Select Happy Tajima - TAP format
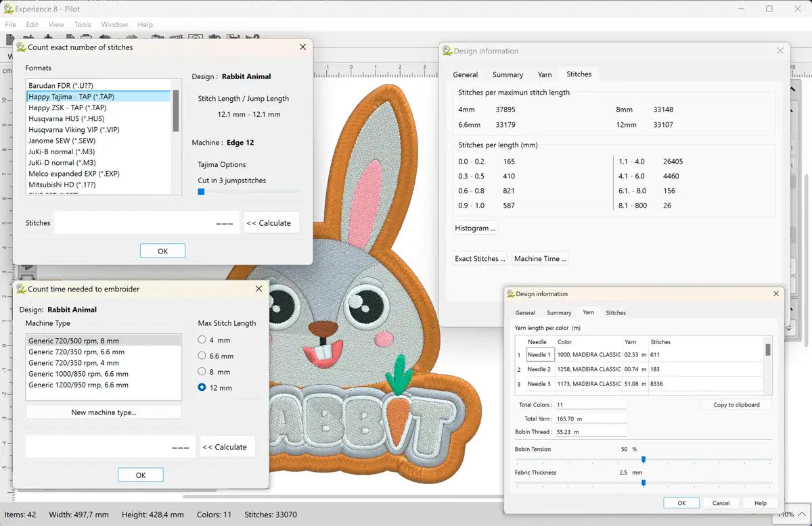812x526 pixels. pos(99,97)
